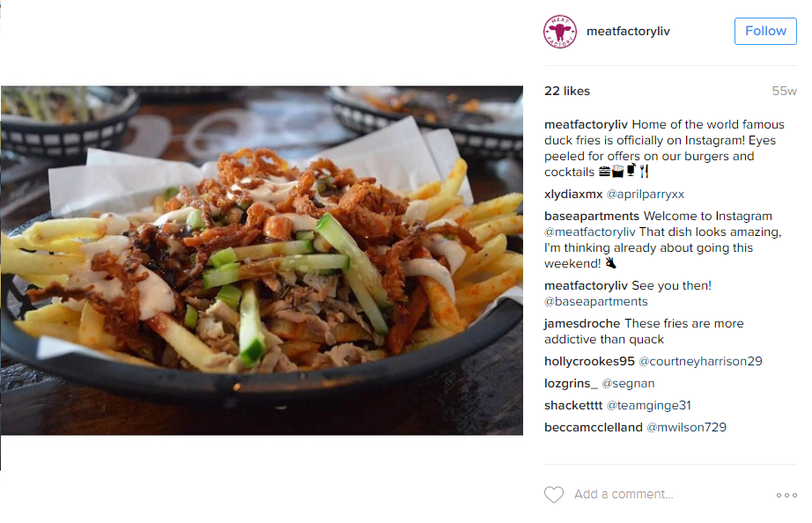
Task: Open shacketttt's profile
Action: (572, 405)
